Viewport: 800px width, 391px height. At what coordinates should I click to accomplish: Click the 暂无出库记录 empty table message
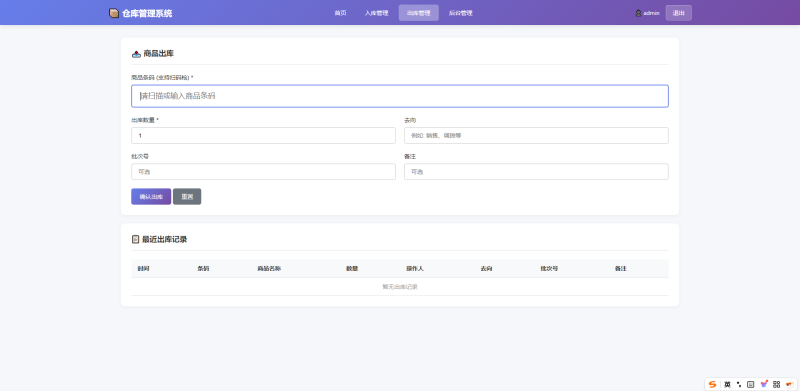click(x=400, y=287)
